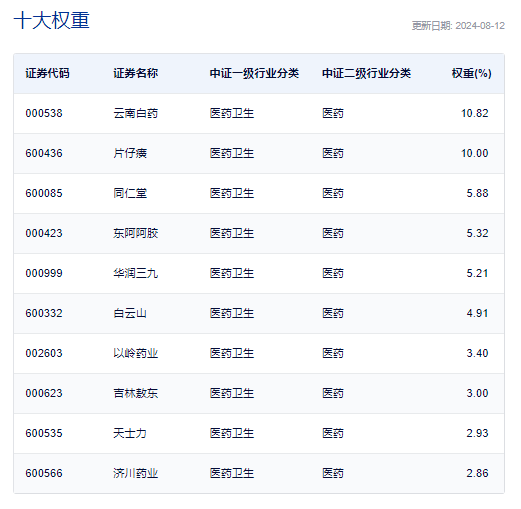Click the weight value 5.32
The width and height of the screenshot is (521, 509).
(477, 233)
